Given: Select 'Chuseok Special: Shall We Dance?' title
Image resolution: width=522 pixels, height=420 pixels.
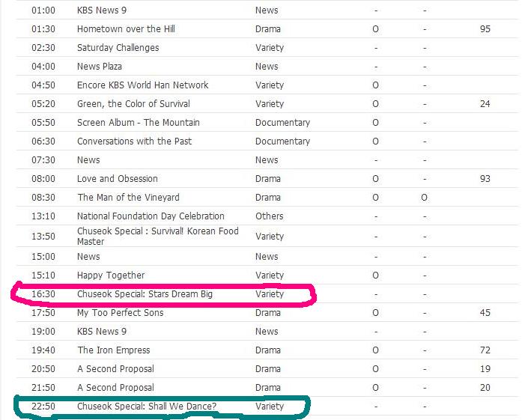Looking at the screenshot, I should (147, 407).
